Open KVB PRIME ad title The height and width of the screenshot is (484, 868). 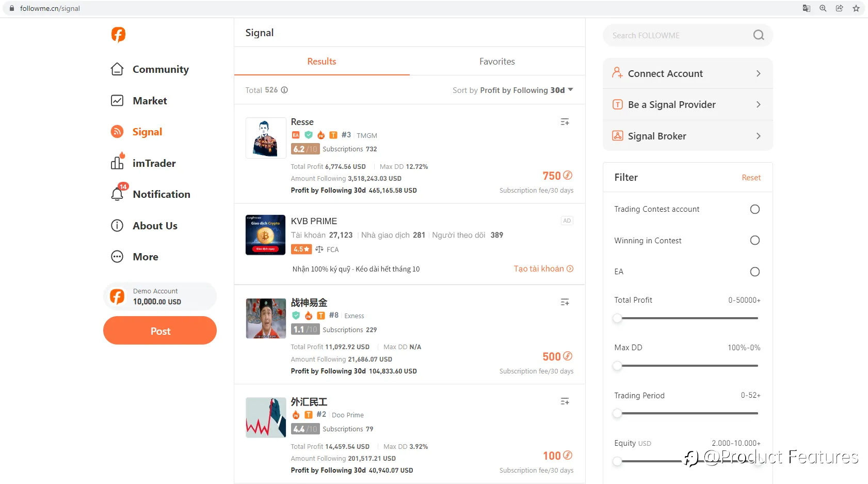314,221
